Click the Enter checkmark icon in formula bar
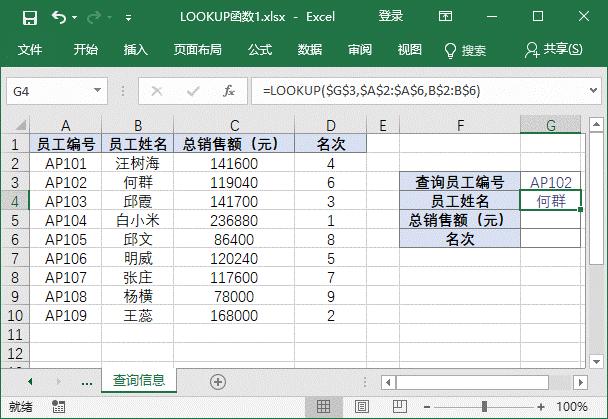The image size is (608, 419). (x=193, y=91)
